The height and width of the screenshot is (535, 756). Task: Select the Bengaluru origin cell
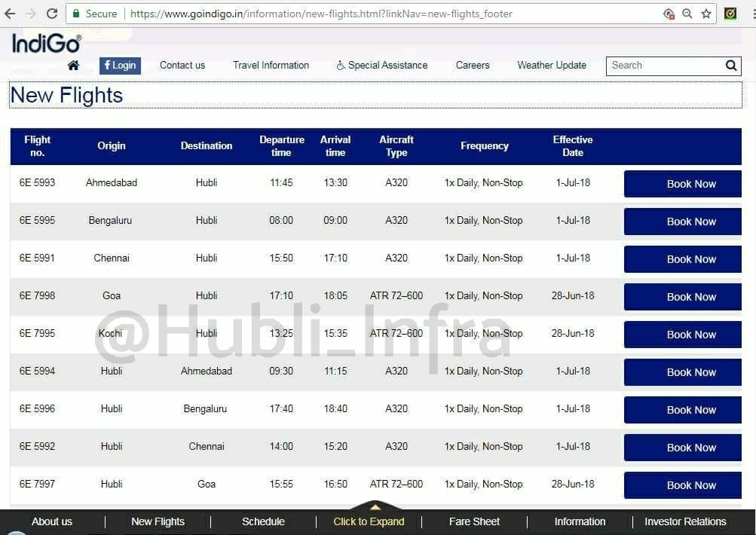pos(110,220)
